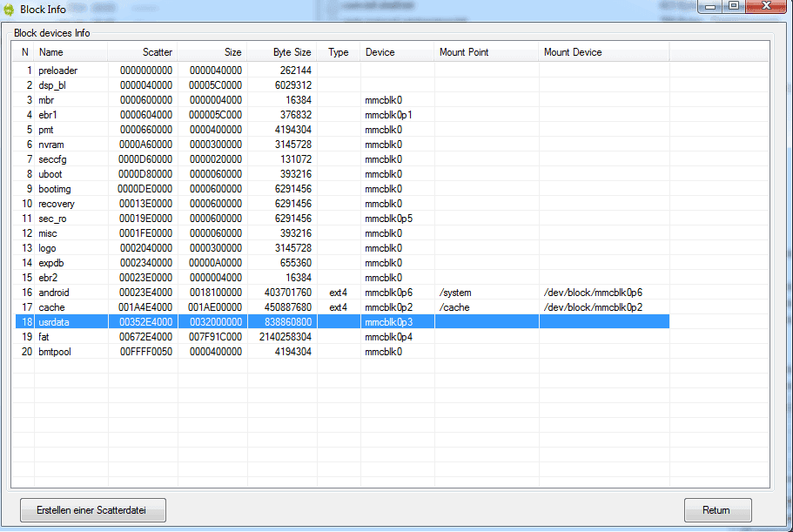Click scatter value 00FFFF0050
This screenshot has height=532, width=793.
[x=145, y=352]
